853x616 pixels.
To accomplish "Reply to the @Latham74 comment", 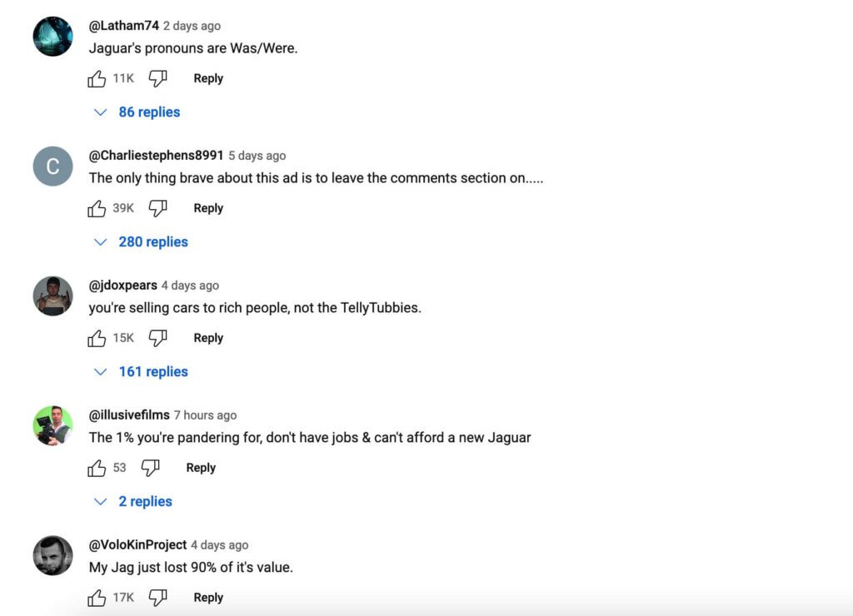I will (208, 78).
